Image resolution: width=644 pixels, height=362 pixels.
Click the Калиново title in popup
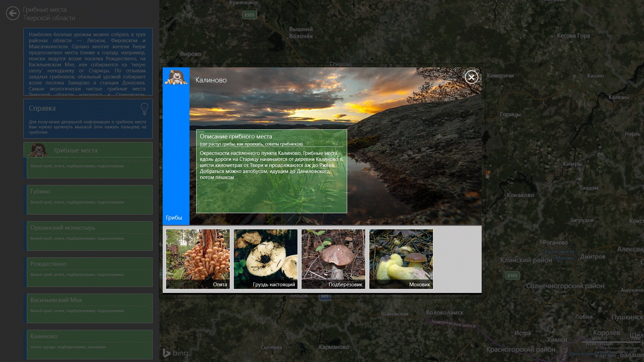[x=211, y=80]
